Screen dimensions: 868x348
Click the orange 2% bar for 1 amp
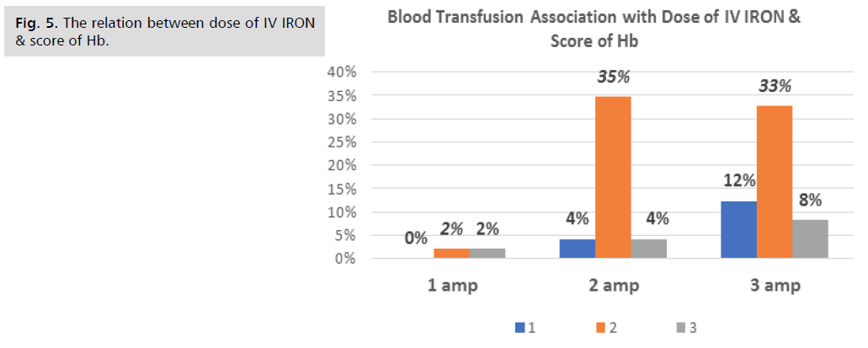(x=451, y=254)
